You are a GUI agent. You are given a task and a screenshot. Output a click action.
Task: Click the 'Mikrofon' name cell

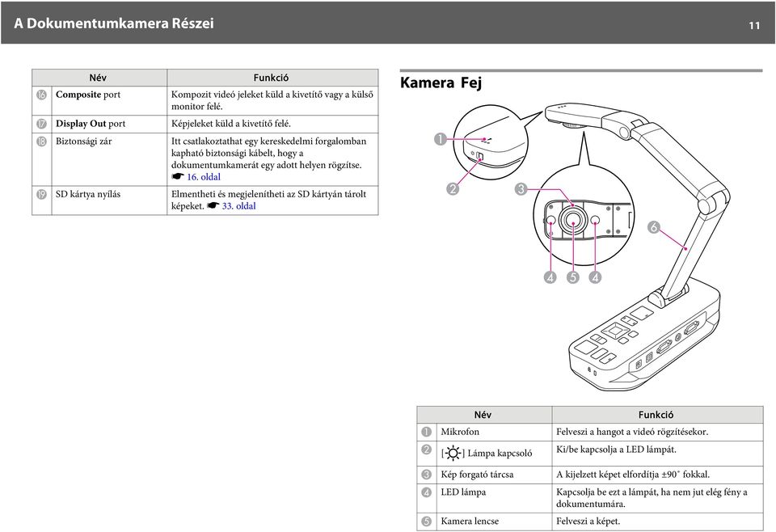point(494,432)
